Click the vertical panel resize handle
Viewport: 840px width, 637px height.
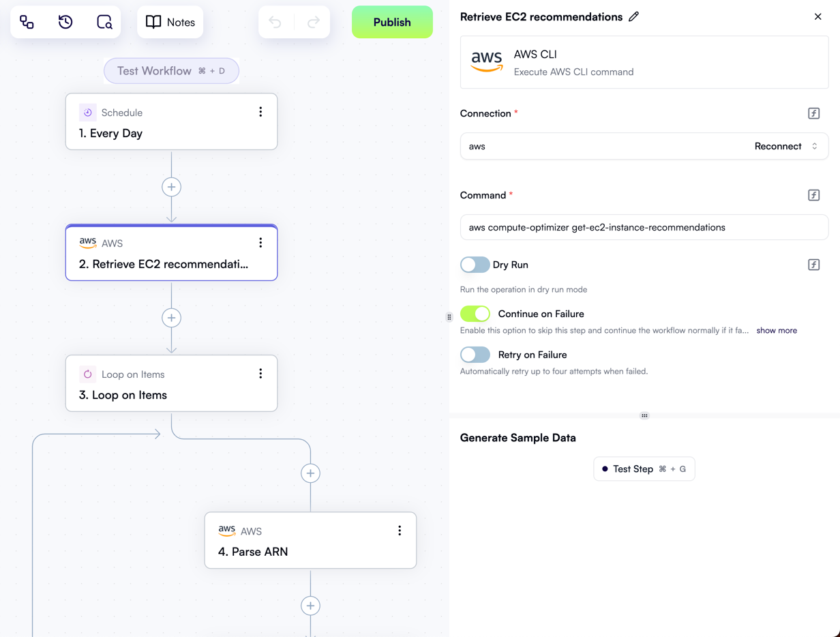(x=449, y=317)
